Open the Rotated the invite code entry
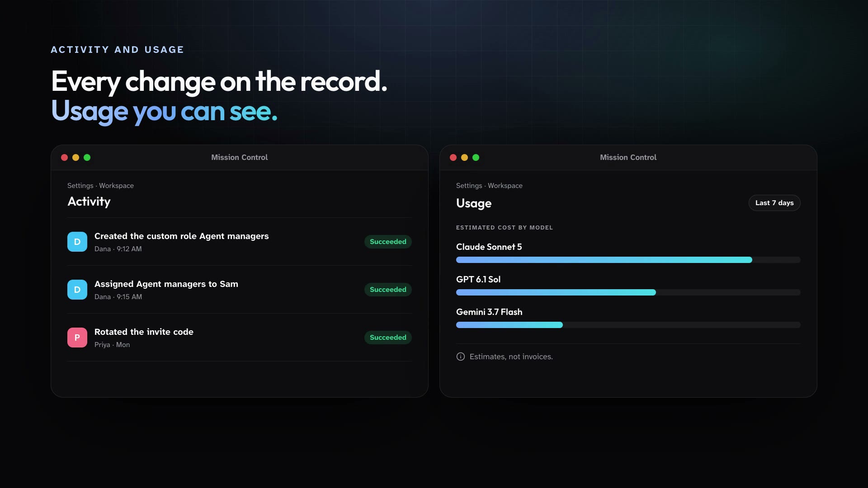Image resolution: width=868 pixels, height=488 pixels. point(240,338)
